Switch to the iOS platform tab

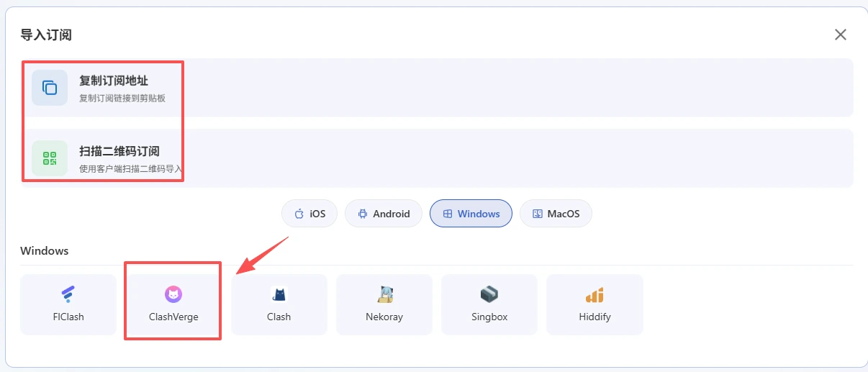coord(309,214)
